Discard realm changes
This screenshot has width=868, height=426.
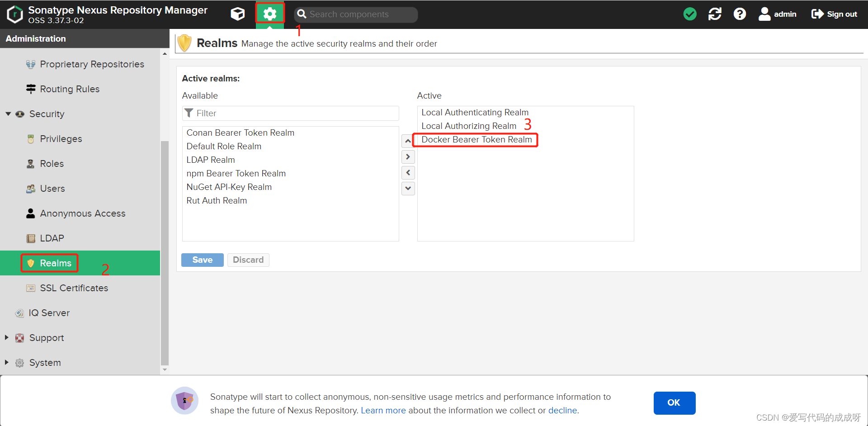[248, 260]
